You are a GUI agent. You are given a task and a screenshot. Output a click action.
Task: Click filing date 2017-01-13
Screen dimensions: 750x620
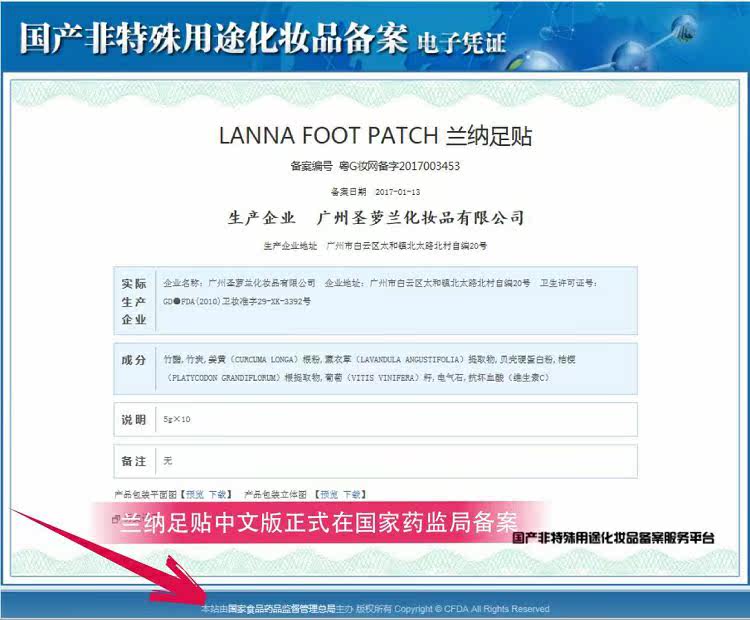pos(397,192)
